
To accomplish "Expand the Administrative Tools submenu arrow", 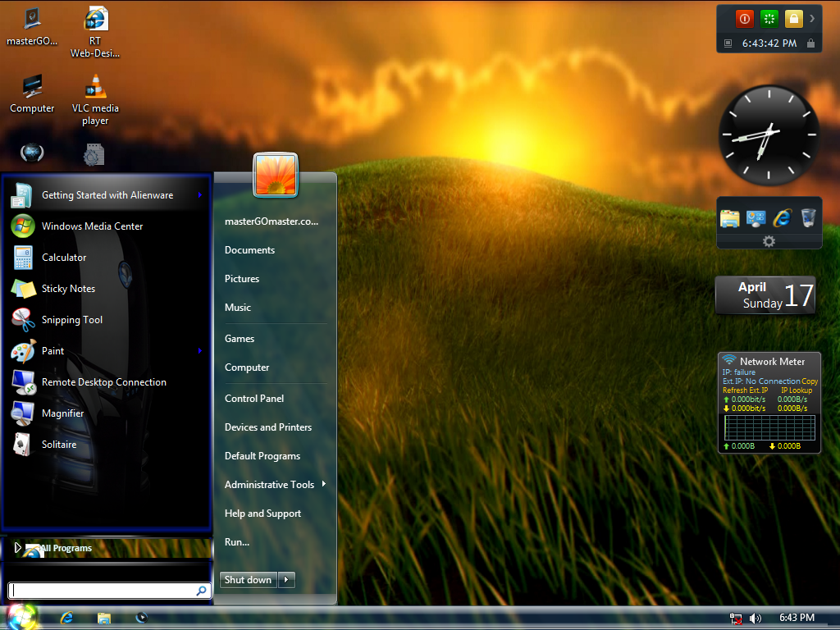I will coord(324,484).
